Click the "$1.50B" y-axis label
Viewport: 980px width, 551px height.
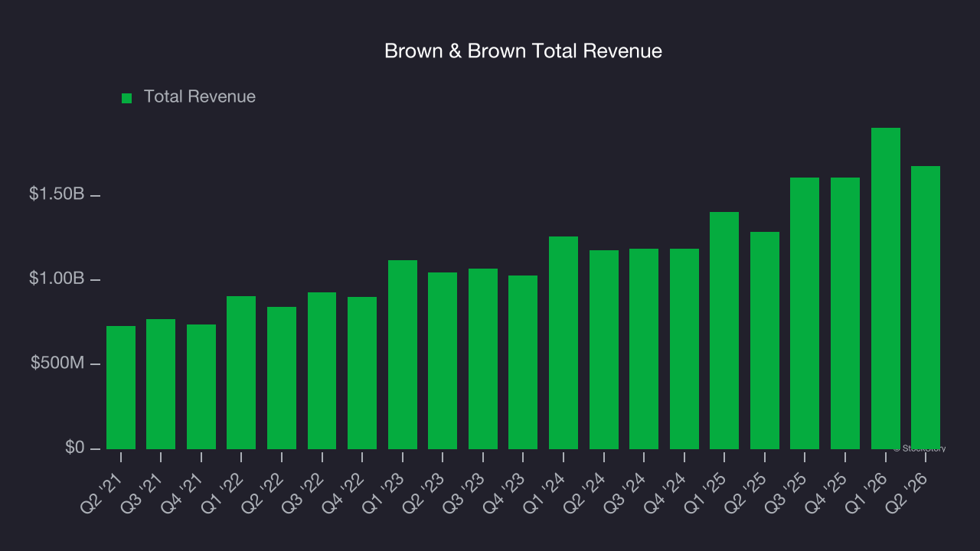click(57, 194)
